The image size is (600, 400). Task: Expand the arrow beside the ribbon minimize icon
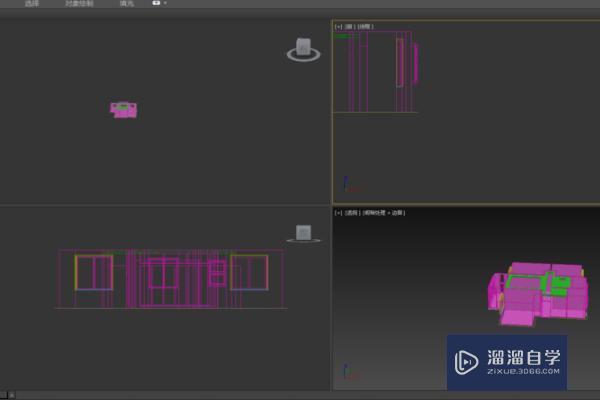coord(165,3)
